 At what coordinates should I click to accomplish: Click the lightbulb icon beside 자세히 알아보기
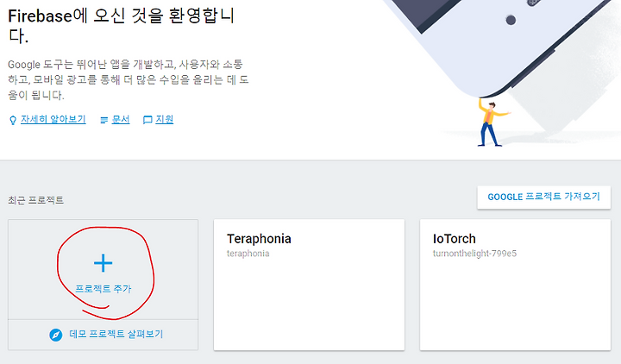point(13,120)
